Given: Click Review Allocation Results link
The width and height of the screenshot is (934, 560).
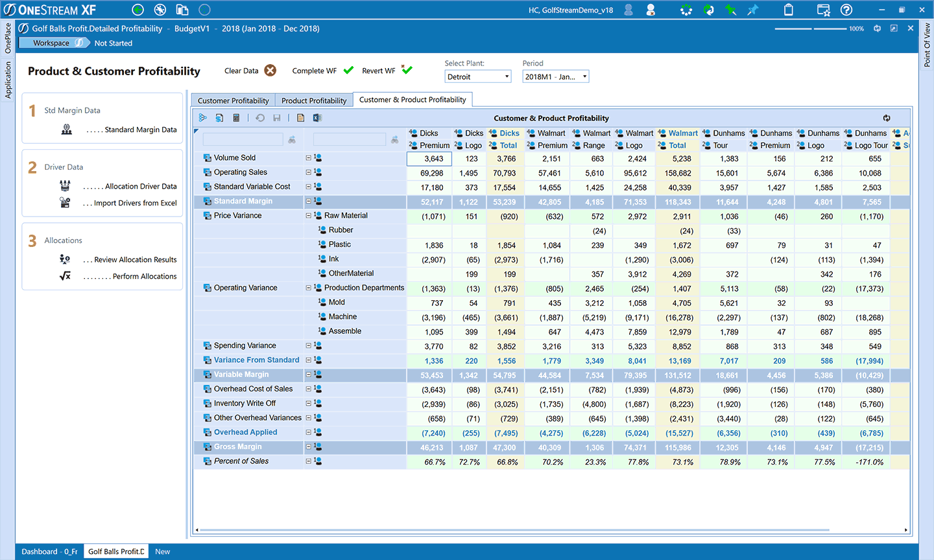Looking at the screenshot, I should [135, 259].
